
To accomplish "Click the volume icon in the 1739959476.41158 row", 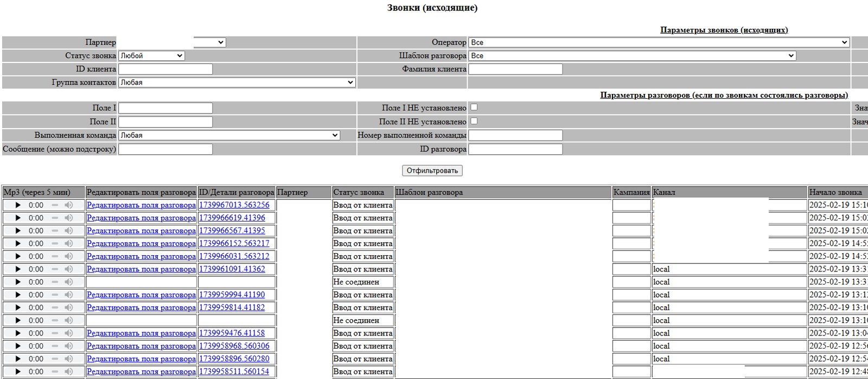I will click(x=69, y=333).
